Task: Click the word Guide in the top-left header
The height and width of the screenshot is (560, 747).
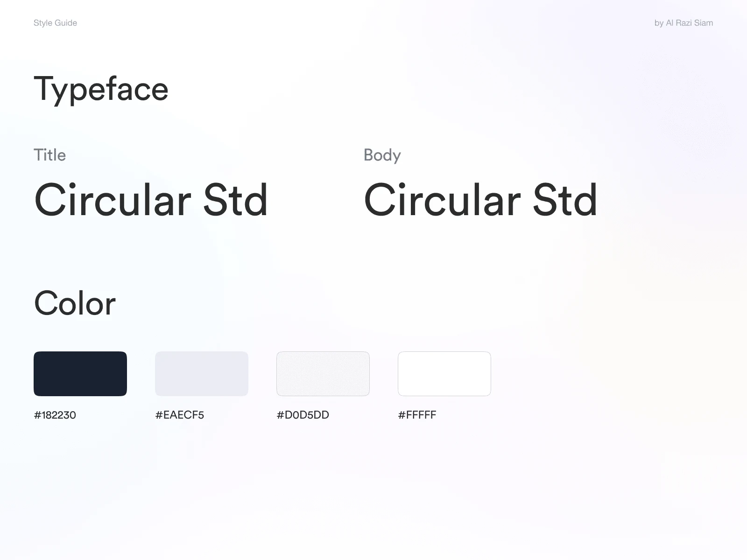Action: [66, 23]
